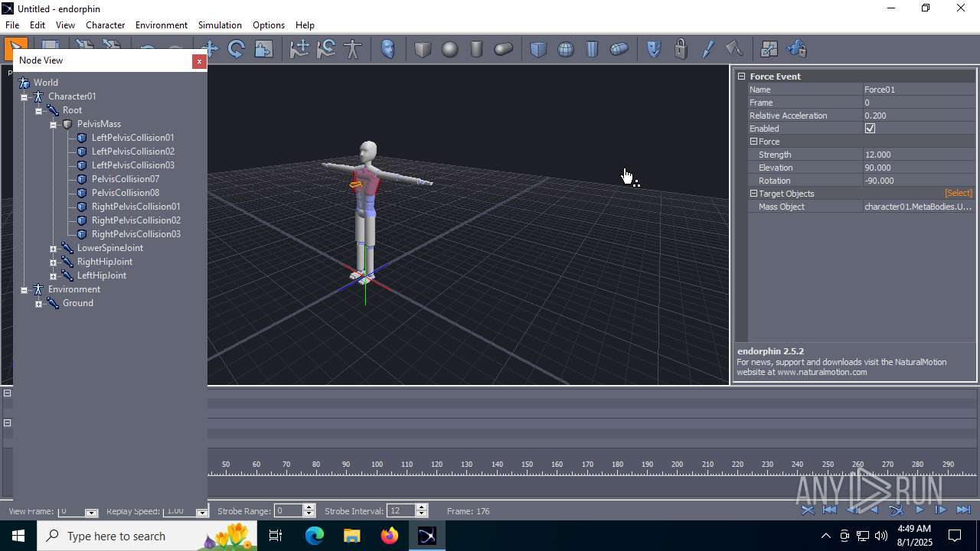Image resolution: width=980 pixels, height=551 pixels.
Task: Open the View menu
Action: point(66,25)
